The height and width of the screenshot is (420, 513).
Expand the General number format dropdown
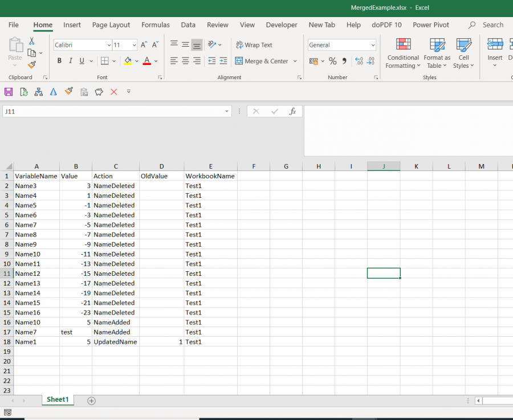coord(373,45)
